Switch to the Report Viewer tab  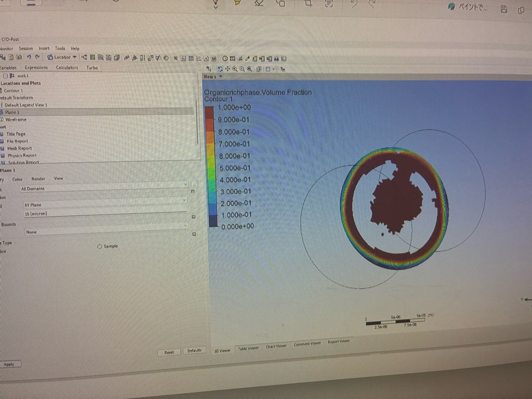[339, 342]
